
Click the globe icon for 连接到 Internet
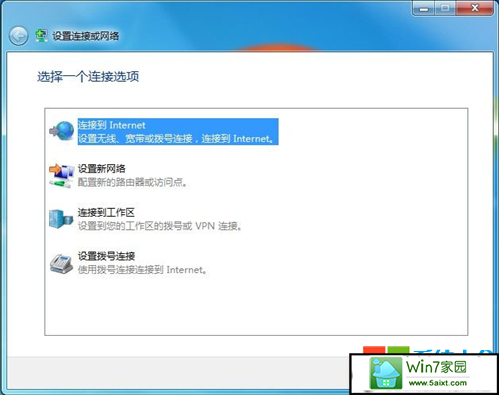pos(61,131)
